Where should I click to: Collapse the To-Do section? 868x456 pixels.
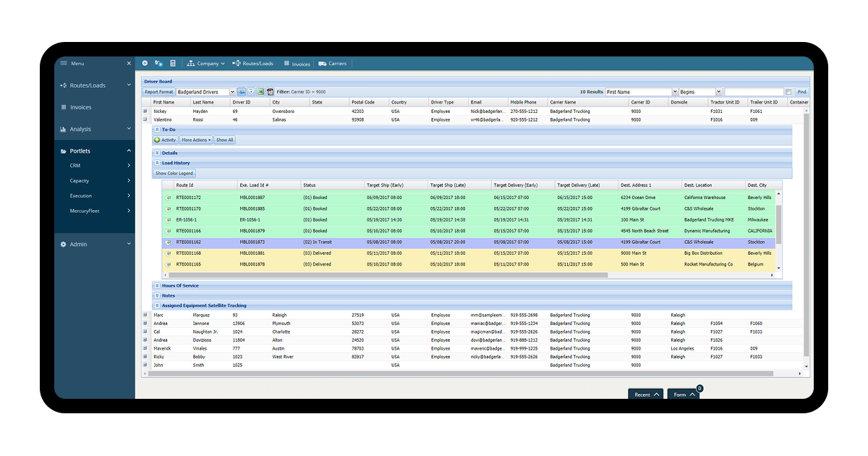(157, 130)
